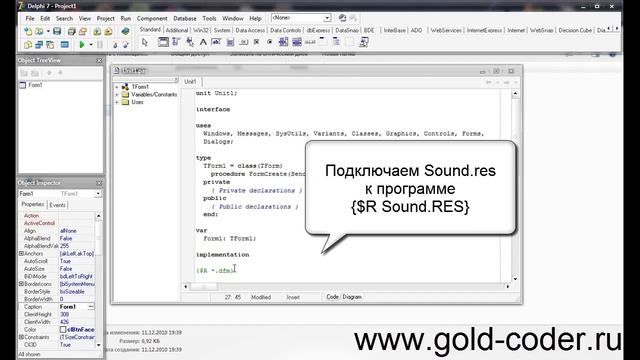Pick the CheckBox component in palette
Screen dimensions: 640x360
click(x=256, y=42)
